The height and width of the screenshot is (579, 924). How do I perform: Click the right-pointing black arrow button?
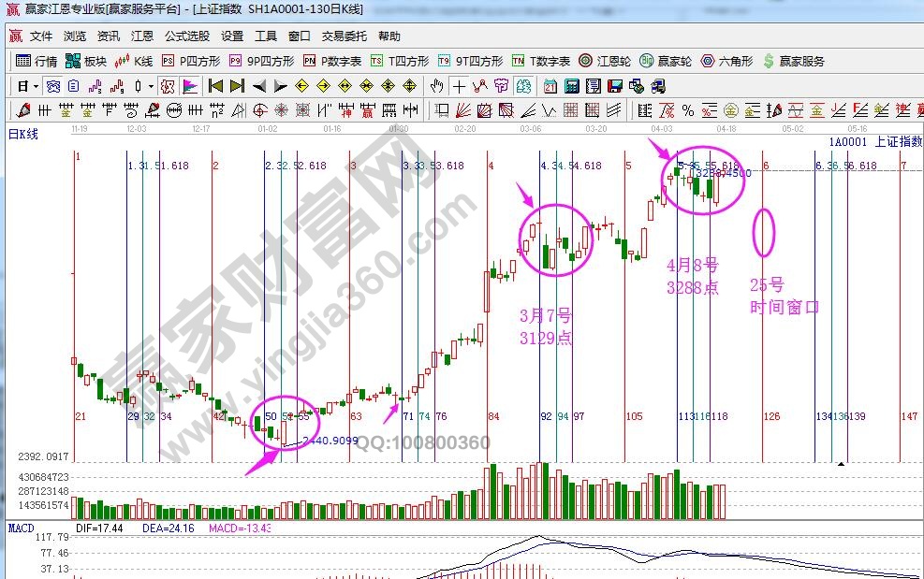pos(279,86)
